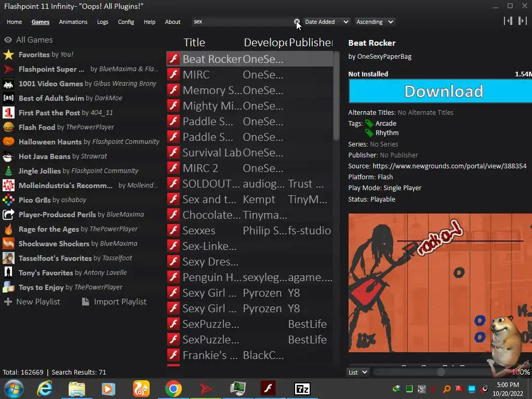532x399 pixels.
Task: Toggle the left sidebar with the top-right icon
Action: 508,21
